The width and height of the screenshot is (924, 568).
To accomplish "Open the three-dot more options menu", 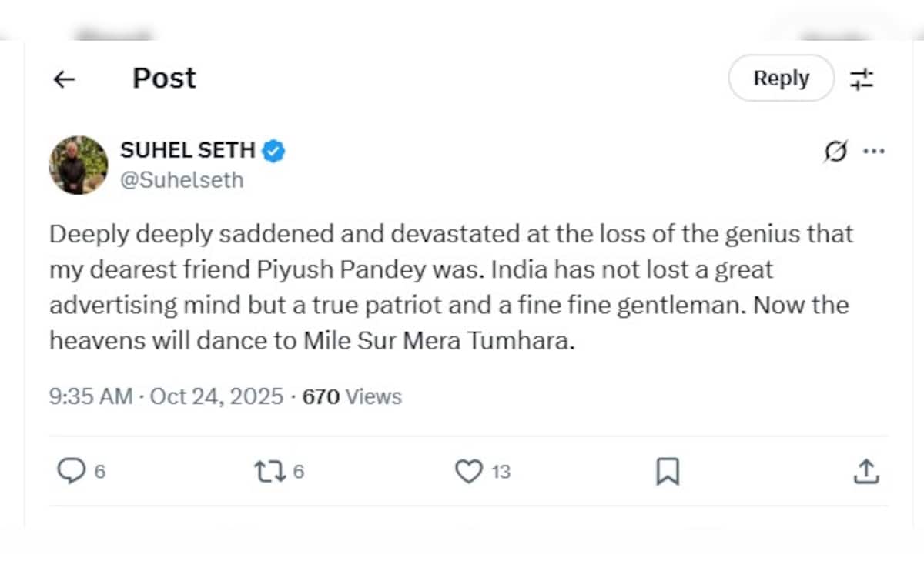I will click(x=874, y=152).
